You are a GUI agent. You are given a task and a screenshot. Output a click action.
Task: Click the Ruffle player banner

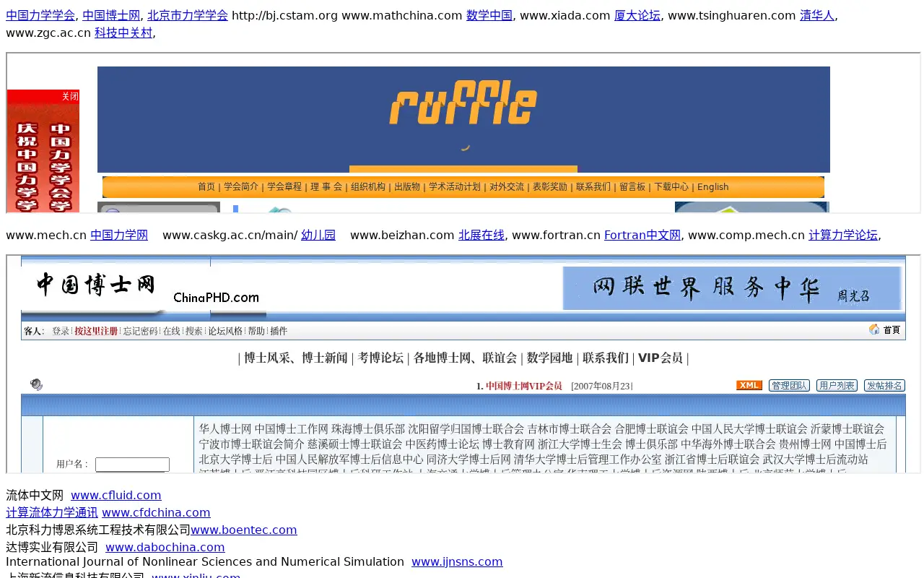pyautogui.click(x=463, y=119)
